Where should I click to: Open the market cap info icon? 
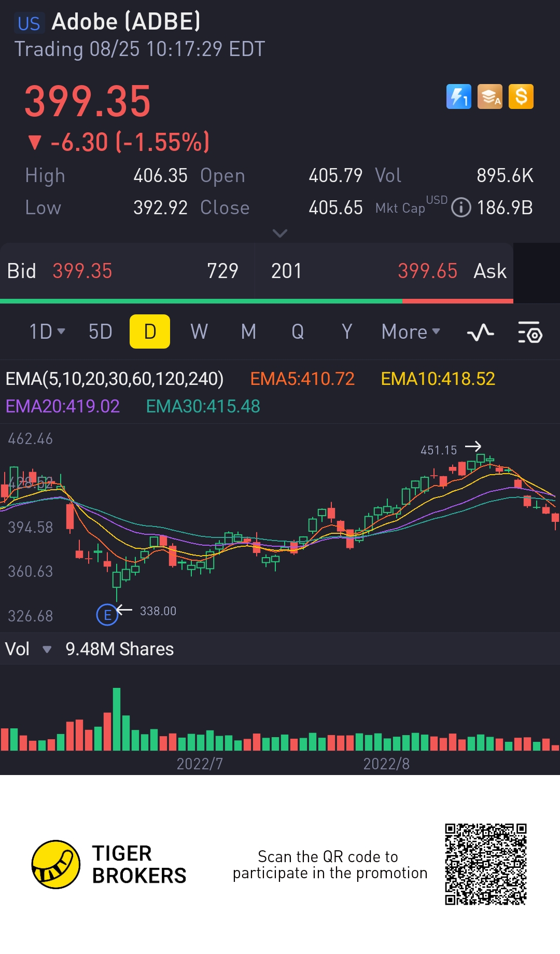point(461,208)
